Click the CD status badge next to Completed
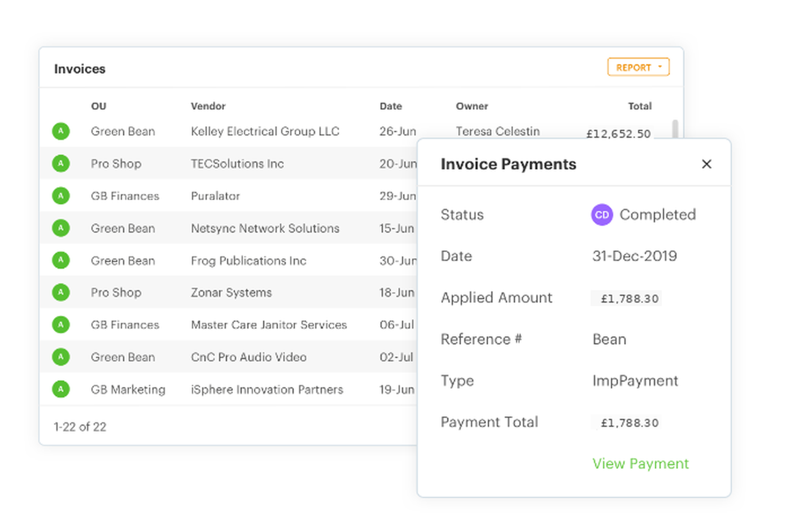812x516 pixels. tap(602, 215)
